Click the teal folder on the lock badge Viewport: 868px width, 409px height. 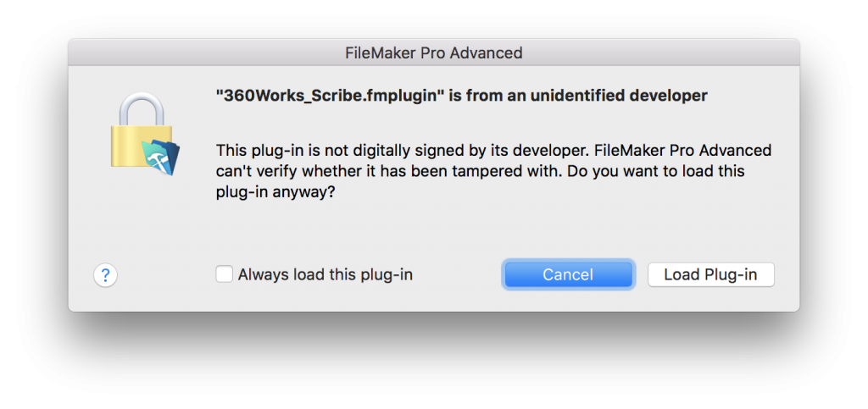156,158
